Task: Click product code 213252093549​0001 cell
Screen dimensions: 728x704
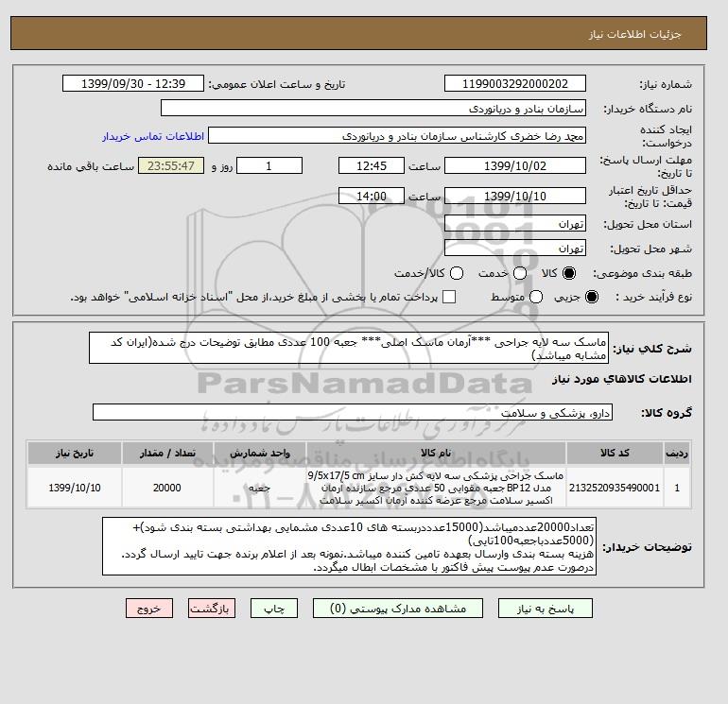Action: (615, 488)
